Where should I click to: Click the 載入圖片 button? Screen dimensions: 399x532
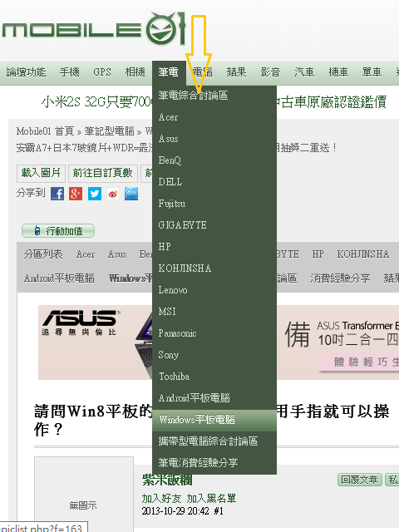pyautogui.click(x=41, y=173)
